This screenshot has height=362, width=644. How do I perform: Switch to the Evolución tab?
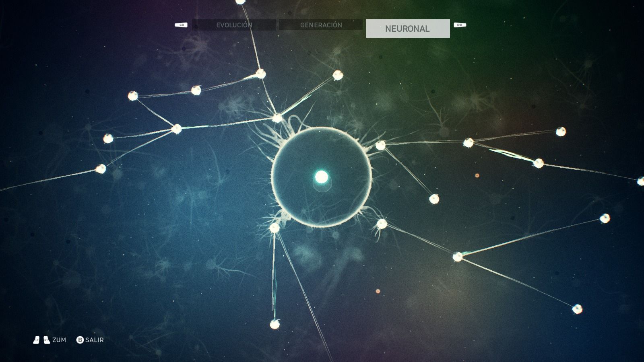point(234,25)
